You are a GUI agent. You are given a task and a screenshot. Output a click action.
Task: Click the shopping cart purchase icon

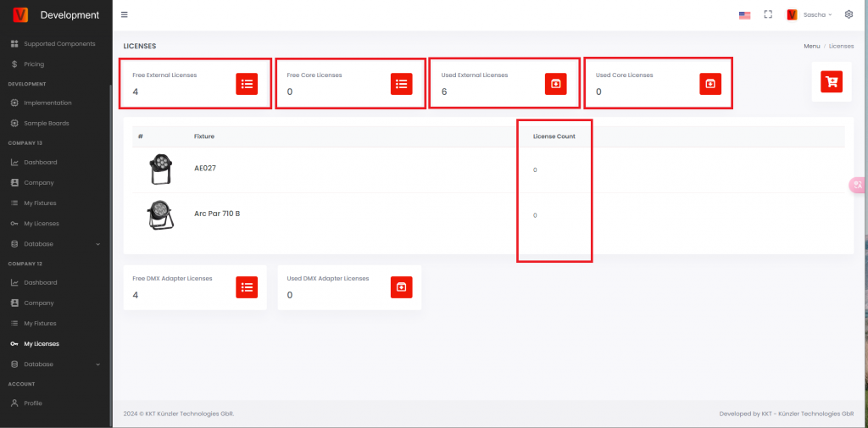[832, 81]
